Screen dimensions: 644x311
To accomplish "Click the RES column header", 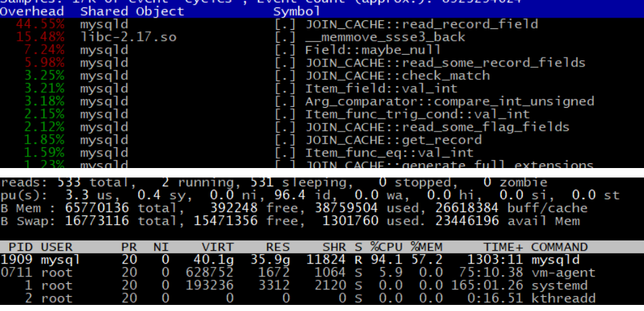I will coord(278,247).
